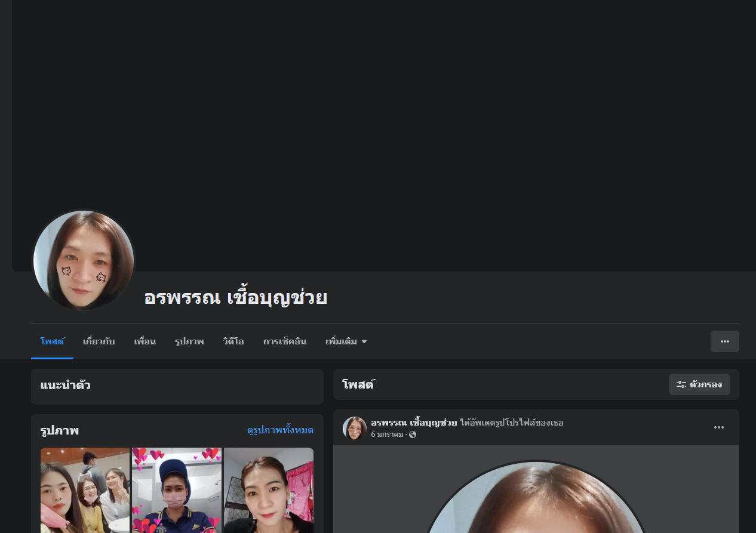
Task: Click the ตัวกรอง filter button
Action: 699,384
